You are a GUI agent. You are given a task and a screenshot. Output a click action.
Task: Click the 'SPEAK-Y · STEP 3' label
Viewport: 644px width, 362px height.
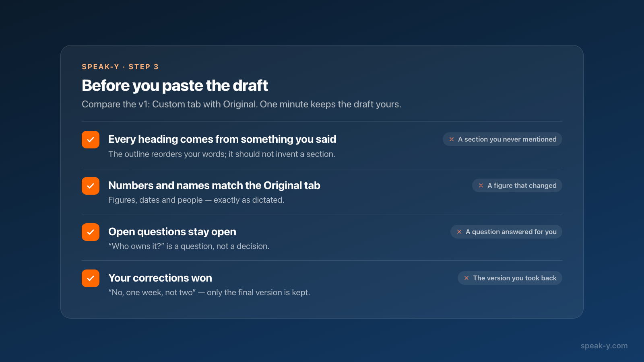[120, 67]
